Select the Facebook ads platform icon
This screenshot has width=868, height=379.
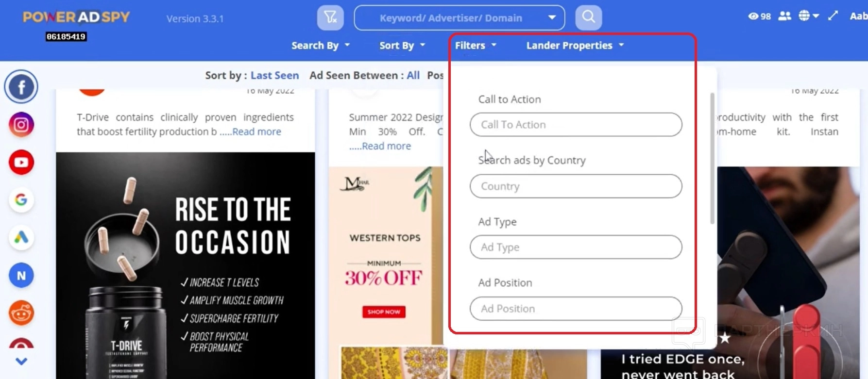click(21, 87)
